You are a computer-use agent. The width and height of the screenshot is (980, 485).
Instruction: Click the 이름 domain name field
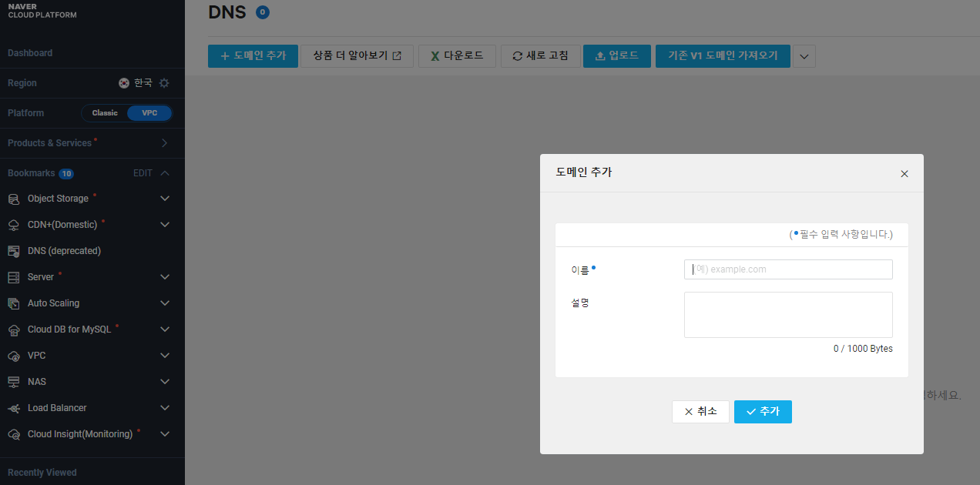coord(787,269)
